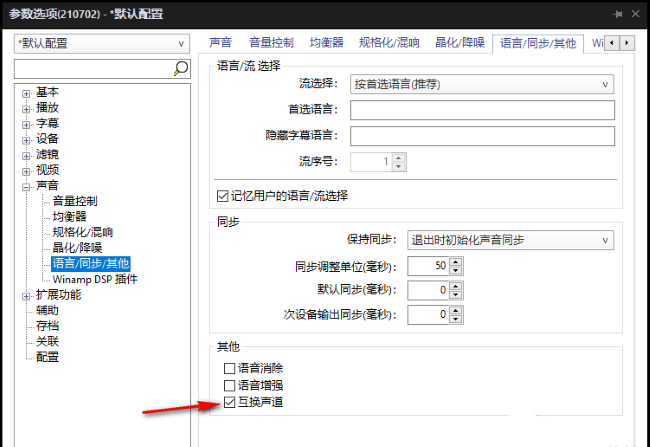650x447 pixels.
Task: Collapse the 声音 tree node
Action: [x=26, y=187]
